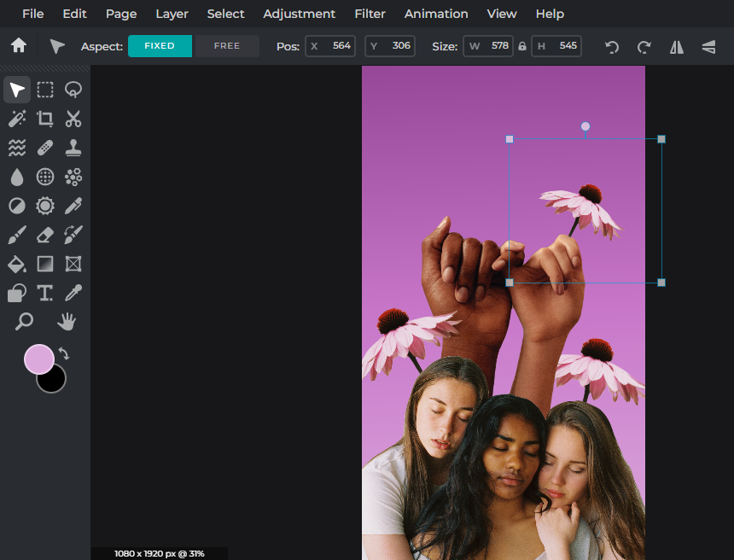Screen dimensions: 734x560
Task: Select the Paint Bucket tool
Action: (x=17, y=264)
